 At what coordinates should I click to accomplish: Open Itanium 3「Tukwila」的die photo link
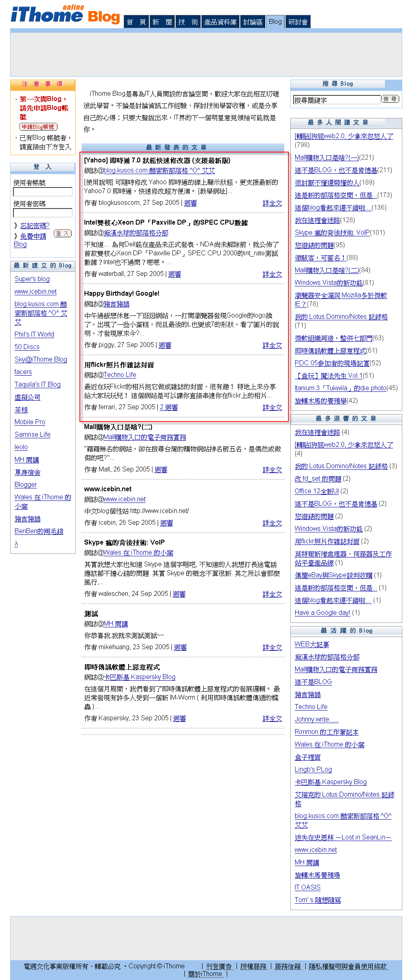pyautogui.click(x=340, y=388)
